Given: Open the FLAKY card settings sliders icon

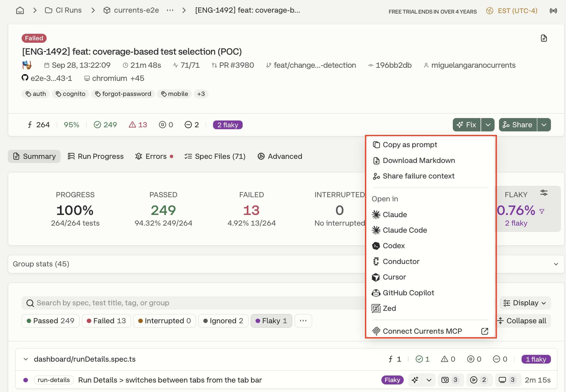Looking at the screenshot, I should 544,193.
